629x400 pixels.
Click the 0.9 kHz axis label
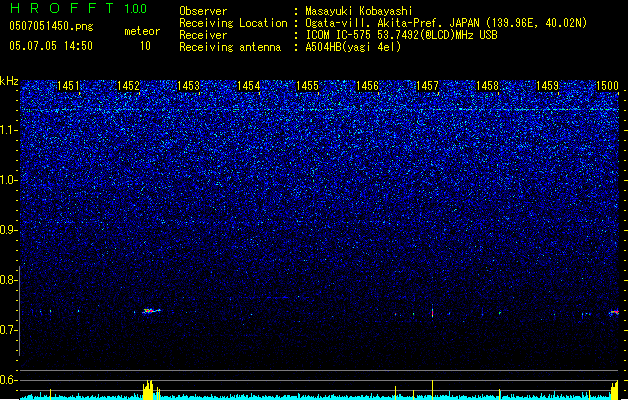(x=9, y=230)
